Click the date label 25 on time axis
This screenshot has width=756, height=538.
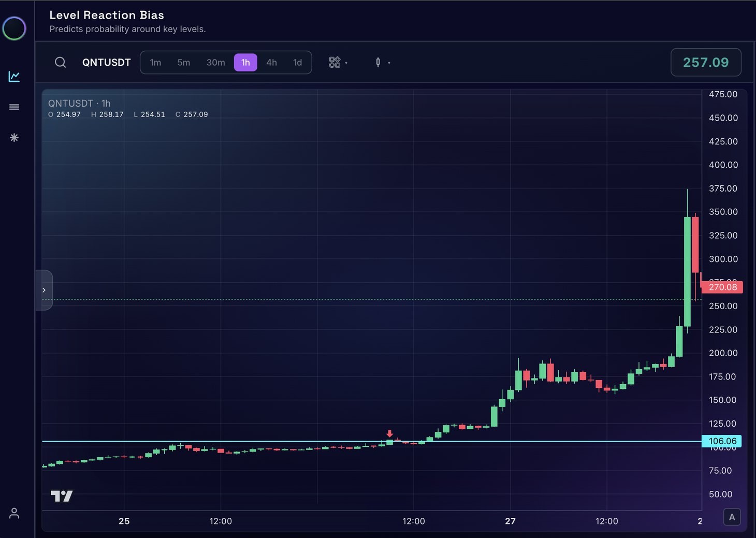tap(124, 521)
